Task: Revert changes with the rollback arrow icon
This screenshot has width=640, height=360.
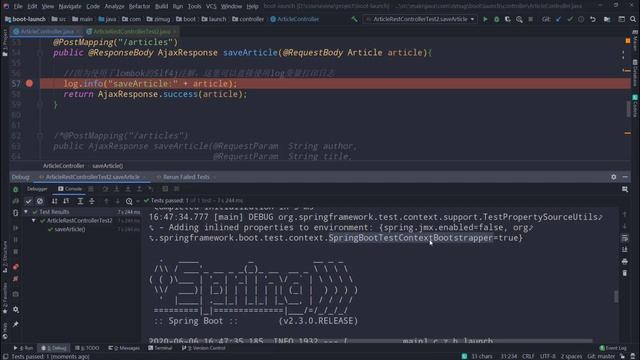Action: click(x=593, y=19)
